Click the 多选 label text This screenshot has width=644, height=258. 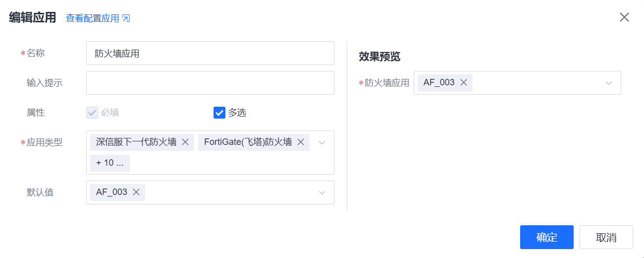coord(237,113)
